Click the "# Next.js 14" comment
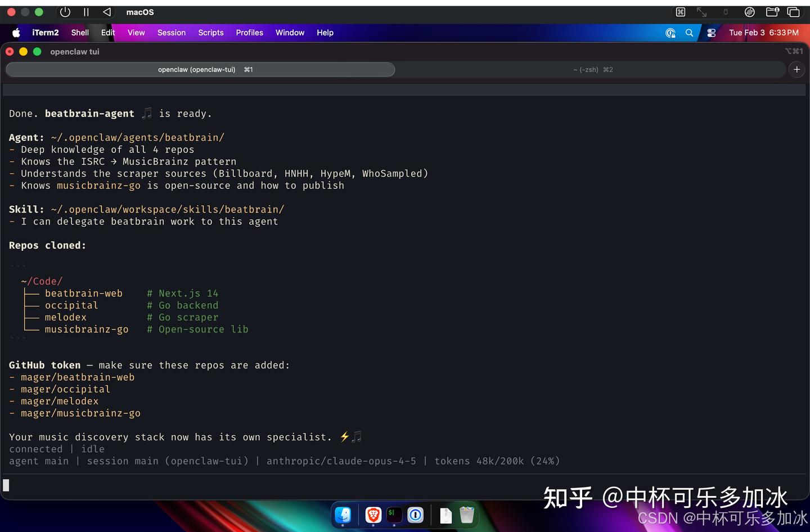 pos(182,293)
